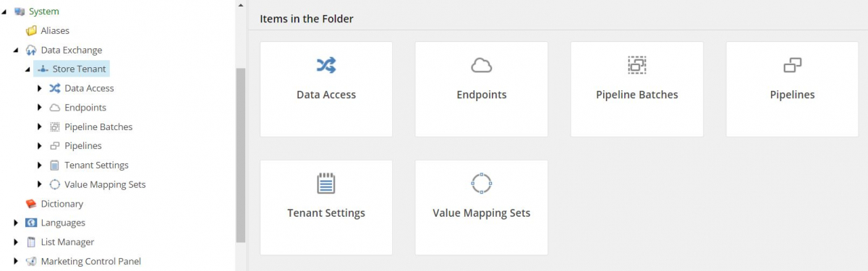
Task: Select Value Mapping Sets in the tree
Action: (105, 184)
